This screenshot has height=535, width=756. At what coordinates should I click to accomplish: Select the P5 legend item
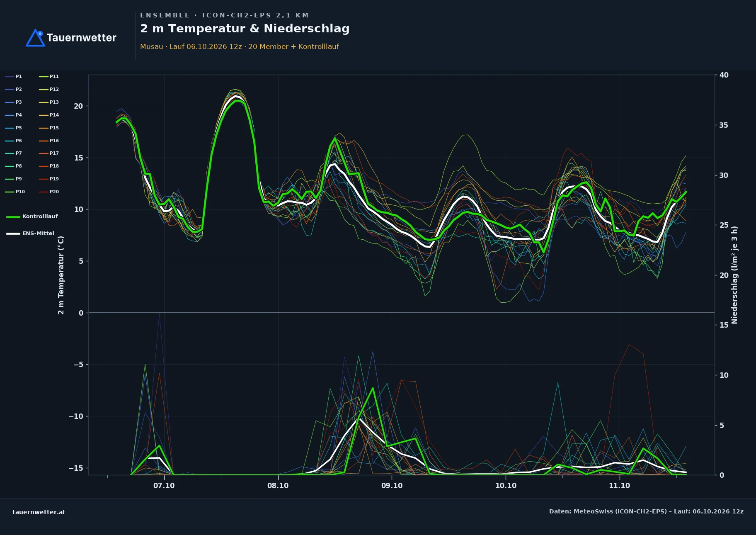pyautogui.click(x=13, y=128)
